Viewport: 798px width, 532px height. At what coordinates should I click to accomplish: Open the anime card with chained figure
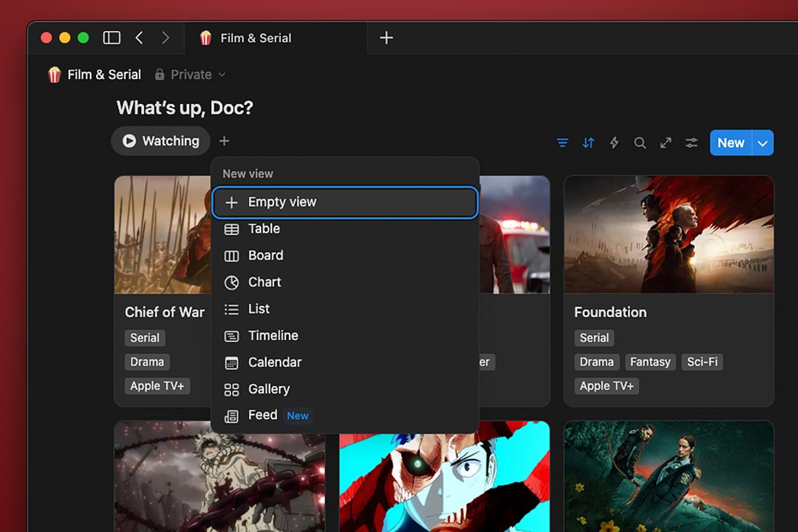(219, 481)
